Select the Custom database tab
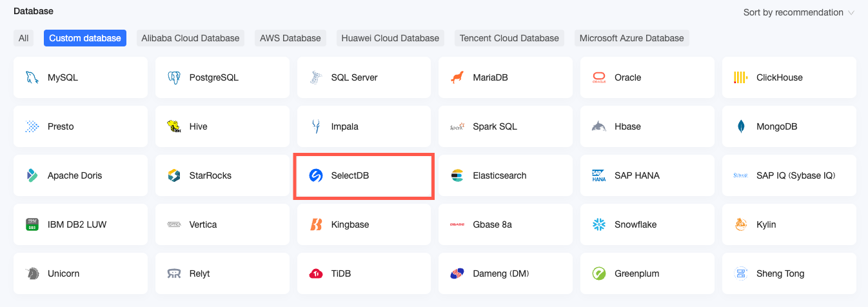 85,38
